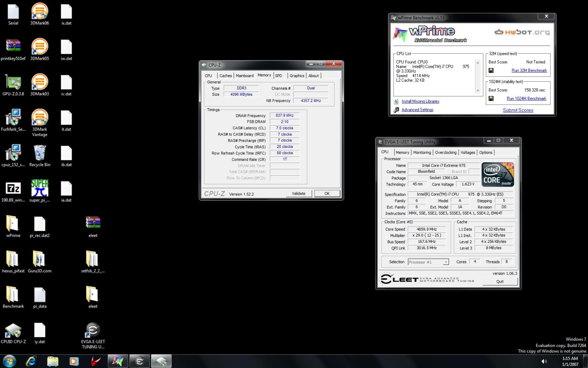The image size is (588, 368).
Task: Select the E-LEET taskbar button
Action: click(x=140, y=361)
